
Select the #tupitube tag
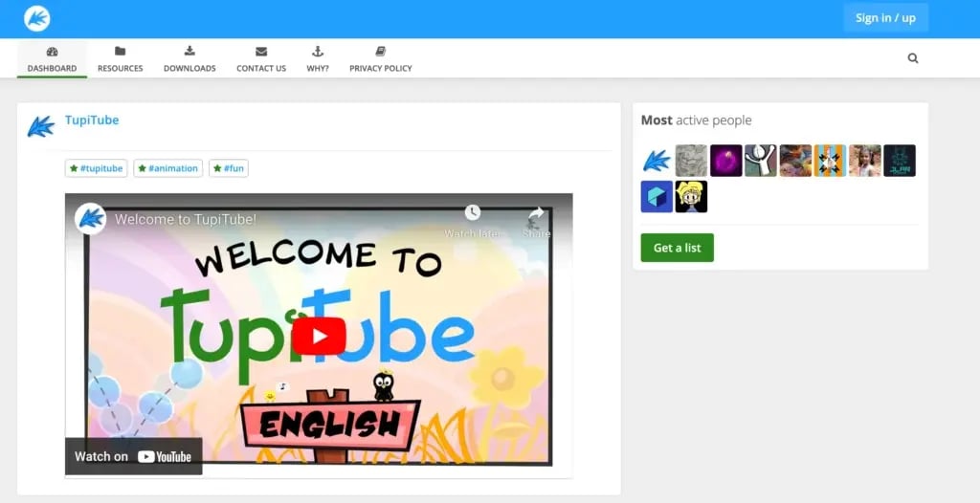tap(96, 168)
